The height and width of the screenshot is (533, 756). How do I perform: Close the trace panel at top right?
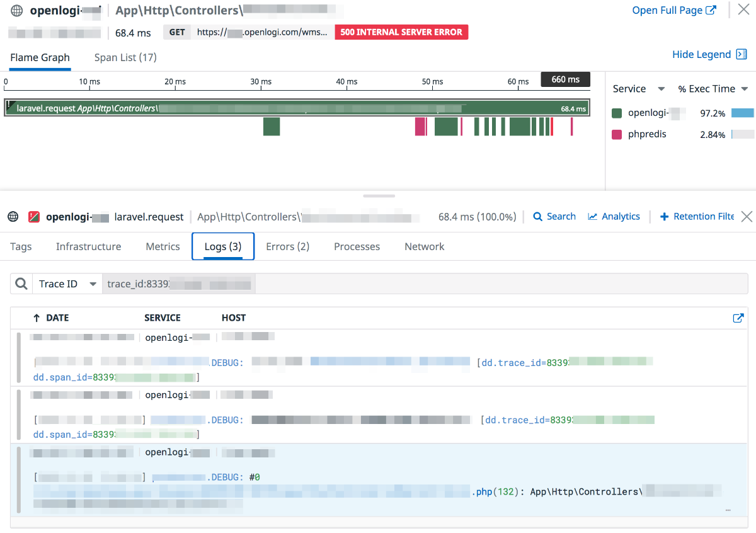click(743, 9)
